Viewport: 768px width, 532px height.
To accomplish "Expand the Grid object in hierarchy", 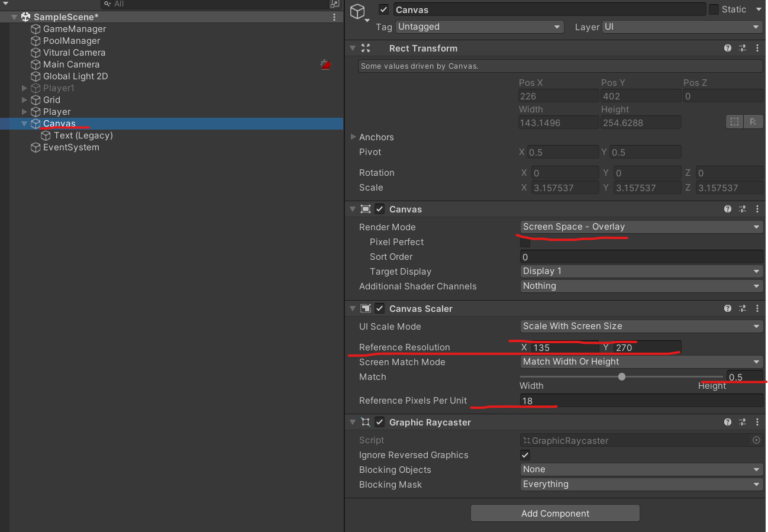I will tap(24, 100).
